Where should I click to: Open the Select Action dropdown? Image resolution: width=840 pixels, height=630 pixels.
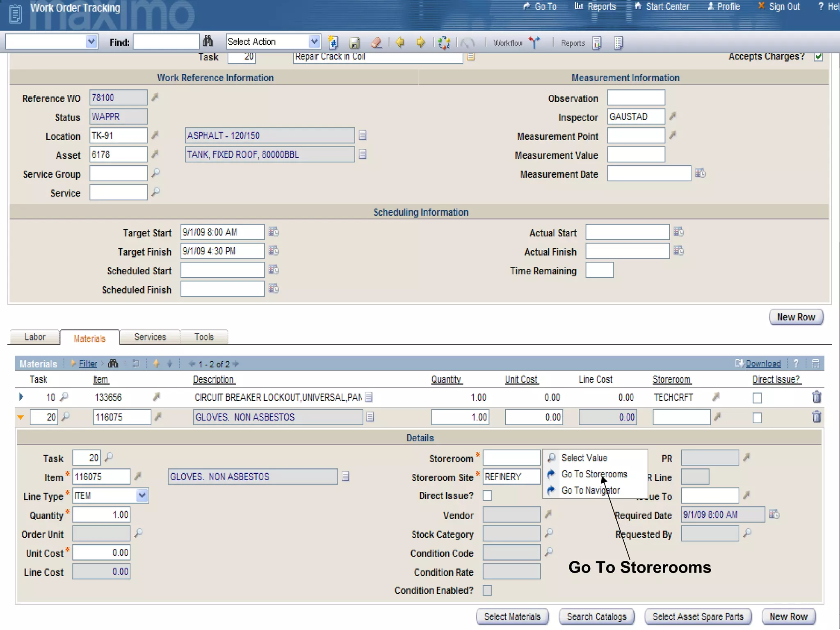(314, 41)
